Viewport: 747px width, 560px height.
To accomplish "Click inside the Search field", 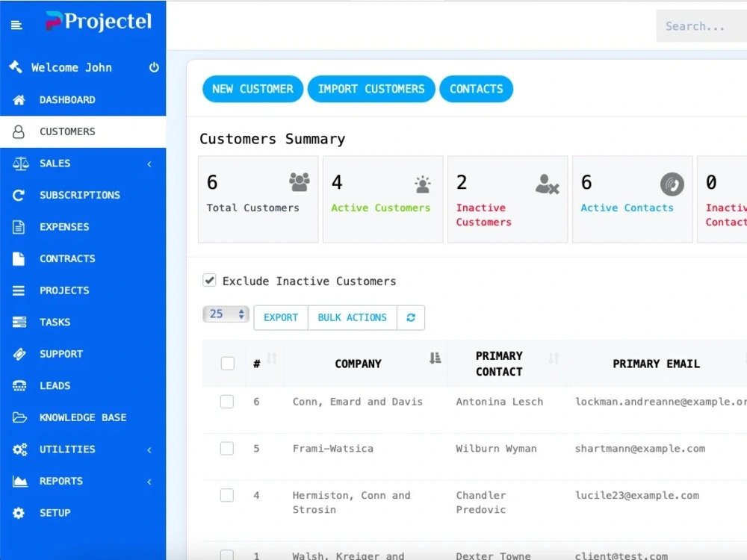I will coord(701,25).
